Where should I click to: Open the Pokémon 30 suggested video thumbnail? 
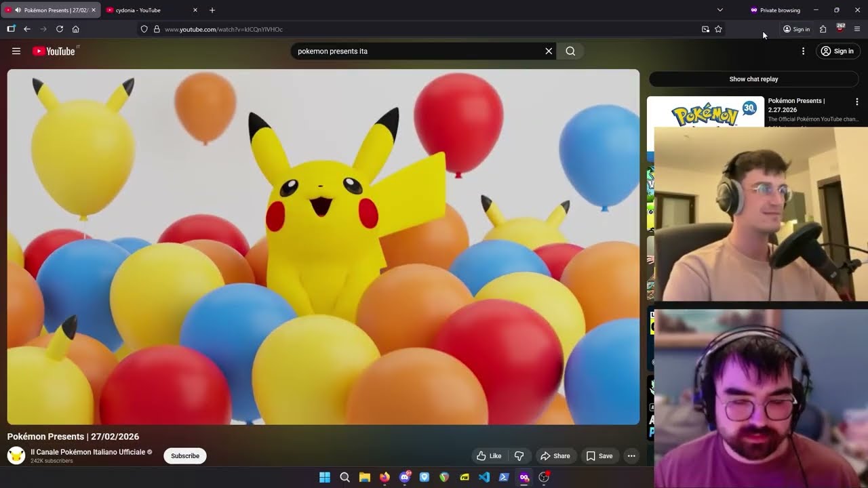coord(705,112)
